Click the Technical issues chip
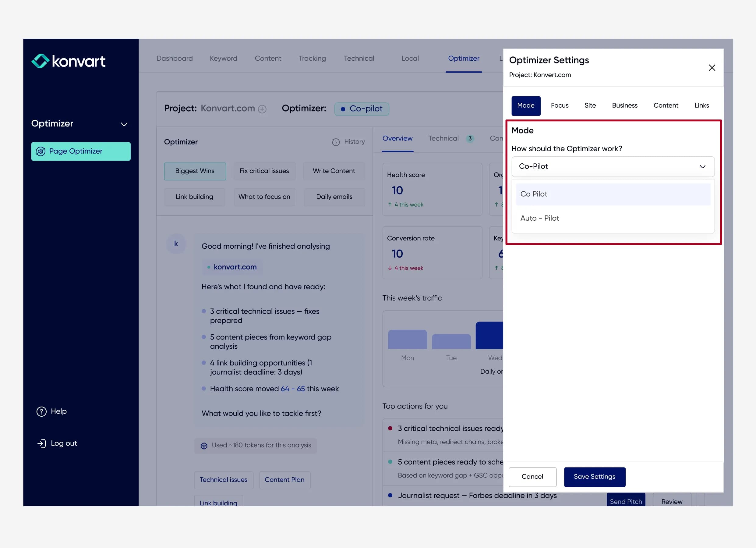756x548 pixels. pyautogui.click(x=223, y=480)
